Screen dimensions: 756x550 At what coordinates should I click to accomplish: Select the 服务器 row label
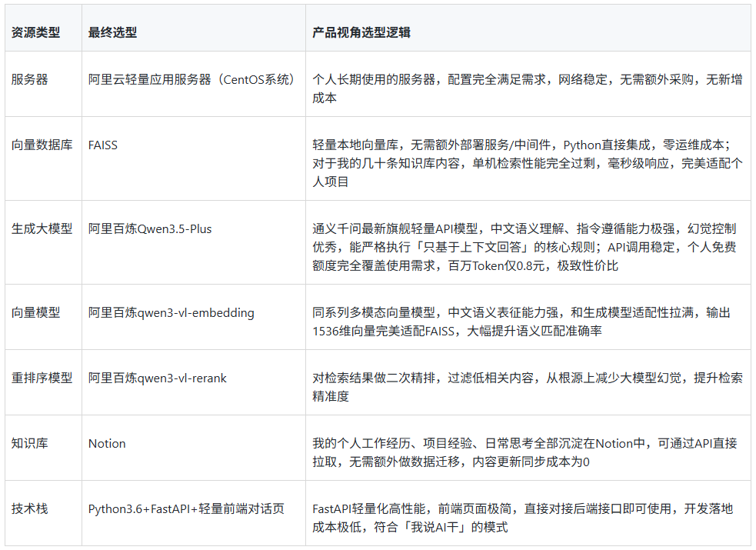point(29,79)
